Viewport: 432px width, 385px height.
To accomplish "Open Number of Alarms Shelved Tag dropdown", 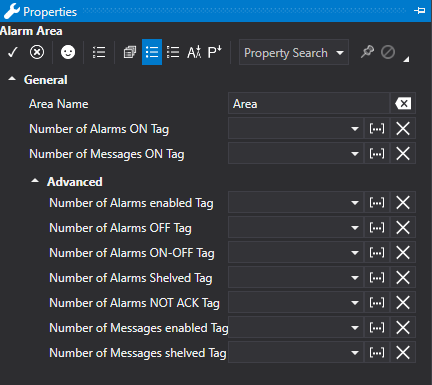I will point(355,278).
